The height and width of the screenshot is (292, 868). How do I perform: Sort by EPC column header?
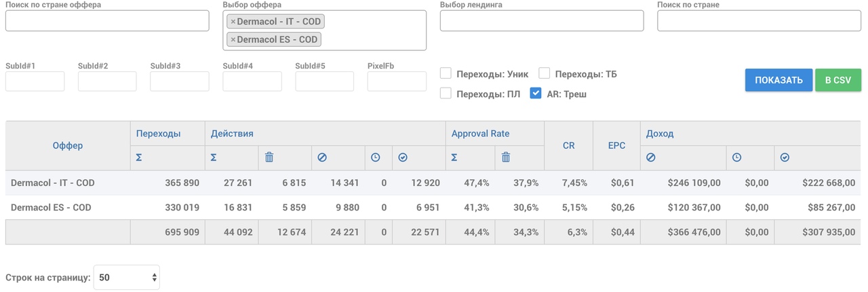616,145
